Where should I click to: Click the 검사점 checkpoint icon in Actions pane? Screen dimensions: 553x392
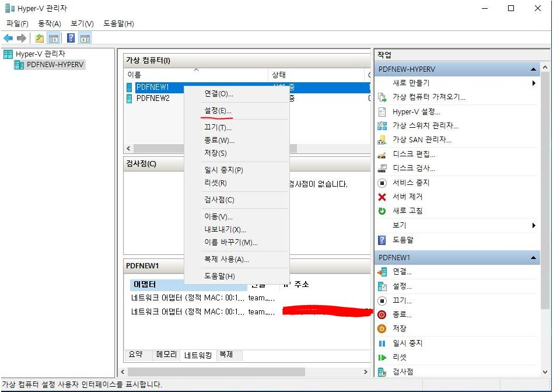point(382,372)
